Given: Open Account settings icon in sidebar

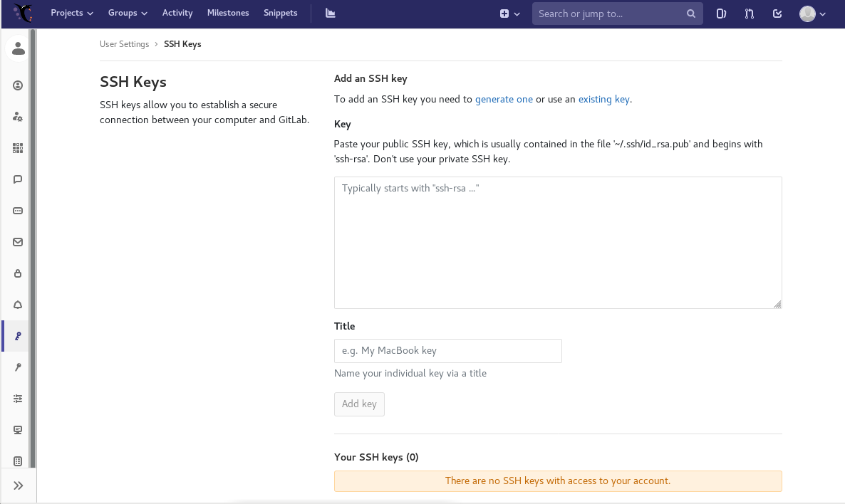Looking at the screenshot, I should tap(18, 117).
